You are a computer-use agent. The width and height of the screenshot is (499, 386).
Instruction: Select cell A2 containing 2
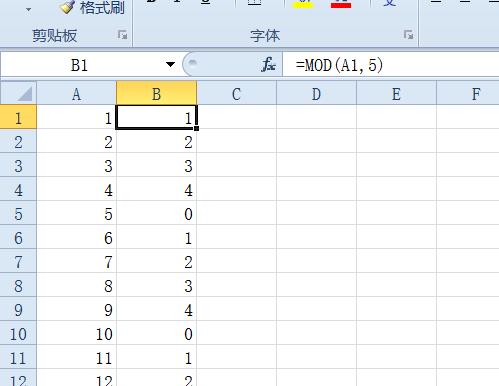pos(76,141)
